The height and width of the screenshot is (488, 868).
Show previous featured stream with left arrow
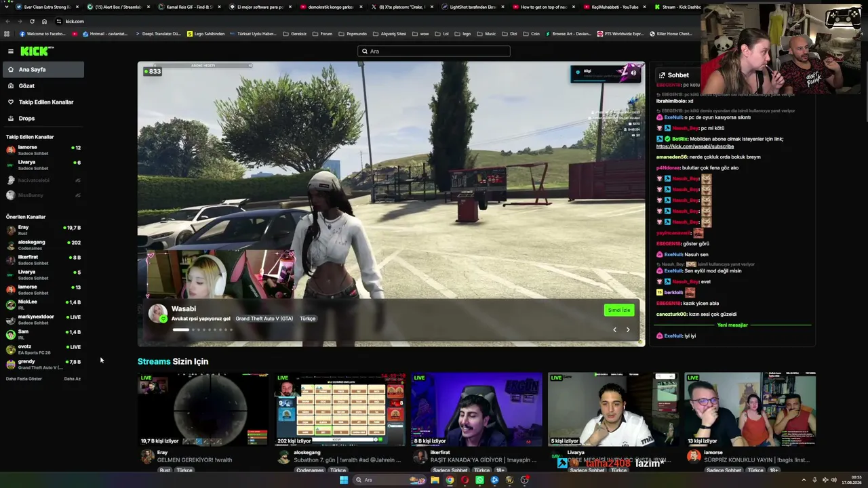[615, 330]
